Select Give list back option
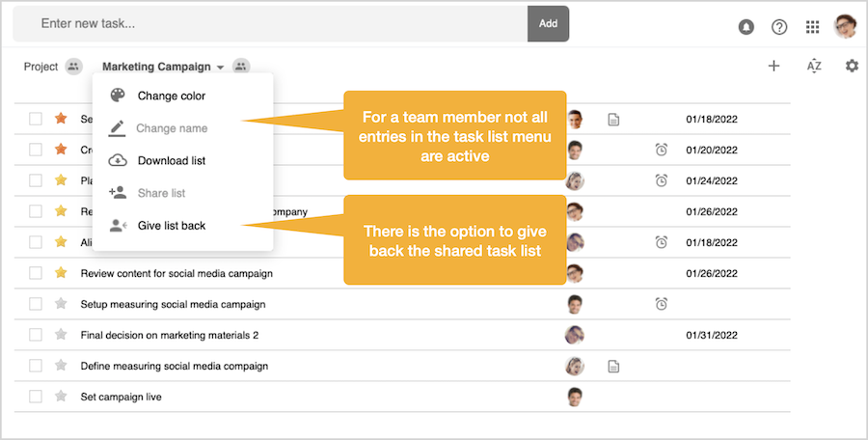This screenshot has width=868, height=440. [171, 225]
